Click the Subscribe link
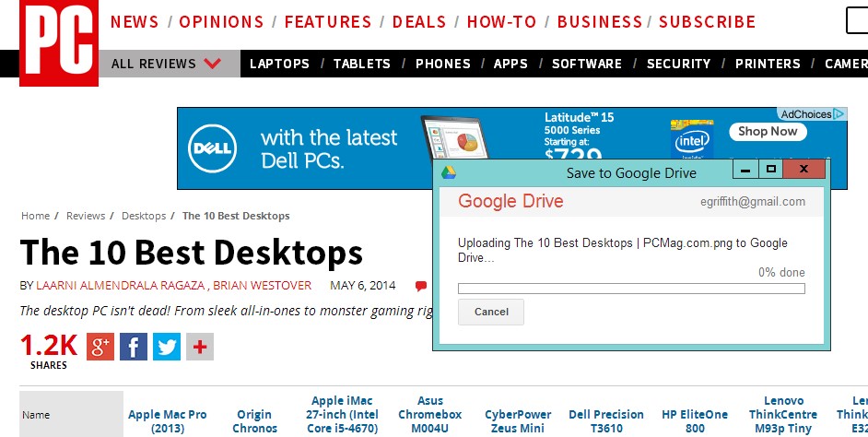 (x=707, y=21)
